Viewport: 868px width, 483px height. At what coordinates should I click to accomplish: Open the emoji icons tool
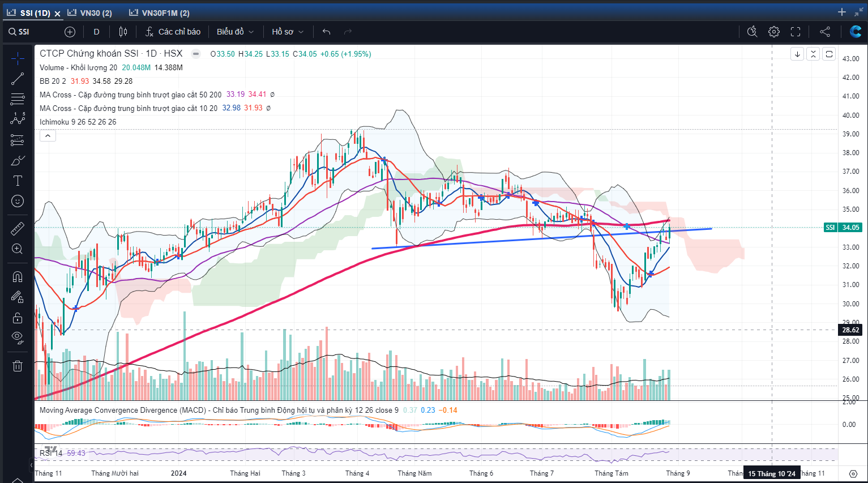click(18, 201)
